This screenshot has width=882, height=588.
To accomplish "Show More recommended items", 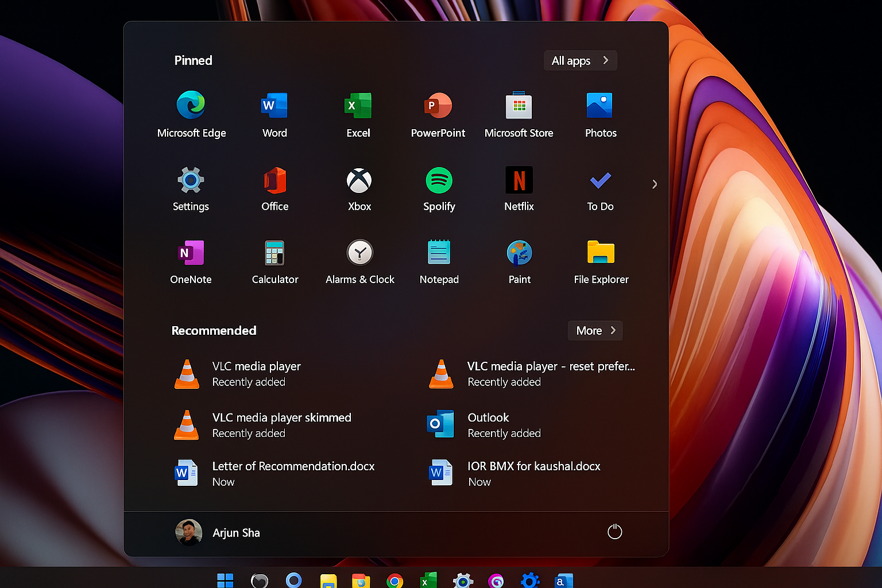I will coord(595,330).
